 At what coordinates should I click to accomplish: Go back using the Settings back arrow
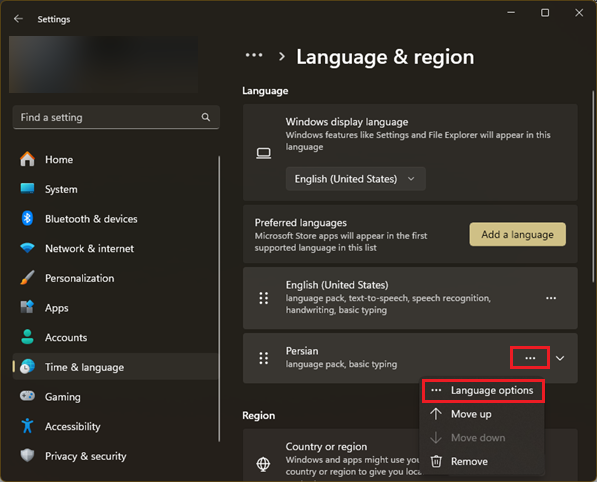(x=18, y=19)
